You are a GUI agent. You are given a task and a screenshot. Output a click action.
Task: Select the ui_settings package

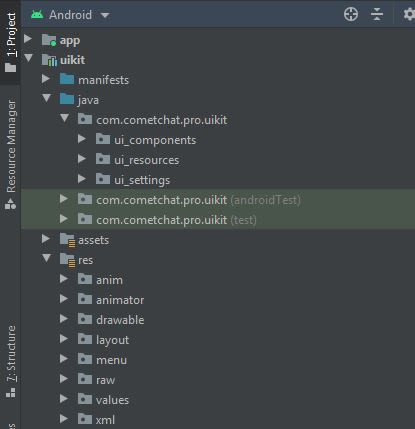pyautogui.click(x=142, y=180)
